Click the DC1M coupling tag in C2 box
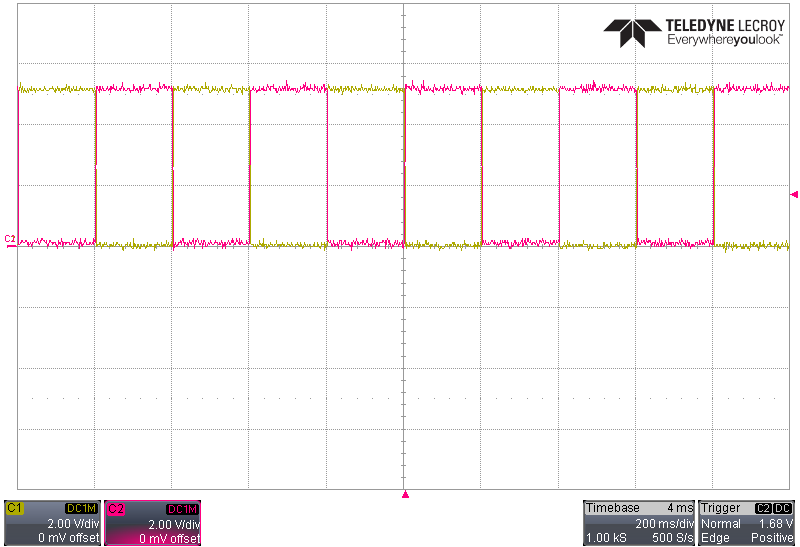Image resolution: width=800 pixels, height=547 pixels. [182, 509]
